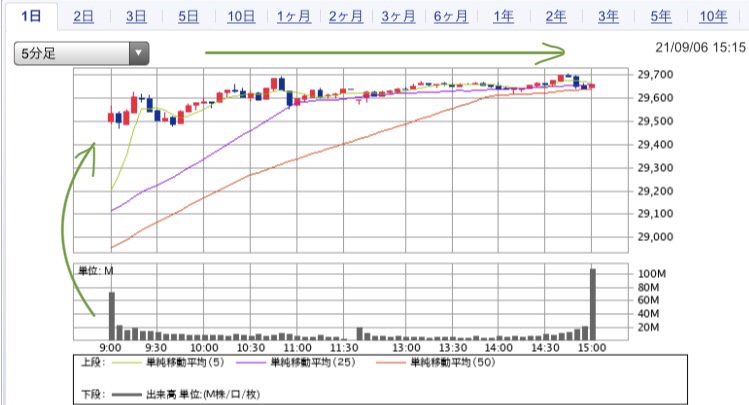Click the 9:00 time axis label
Screen dimensions: 749x405
(x=110, y=348)
